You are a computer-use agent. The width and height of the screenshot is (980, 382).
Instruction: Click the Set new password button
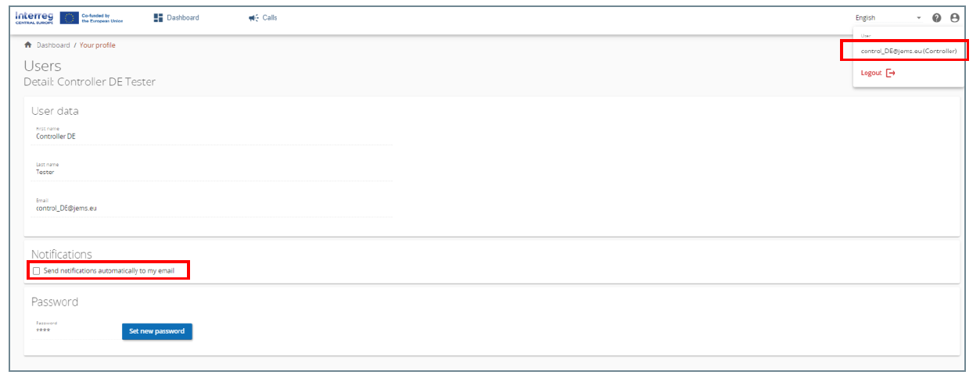tap(157, 331)
